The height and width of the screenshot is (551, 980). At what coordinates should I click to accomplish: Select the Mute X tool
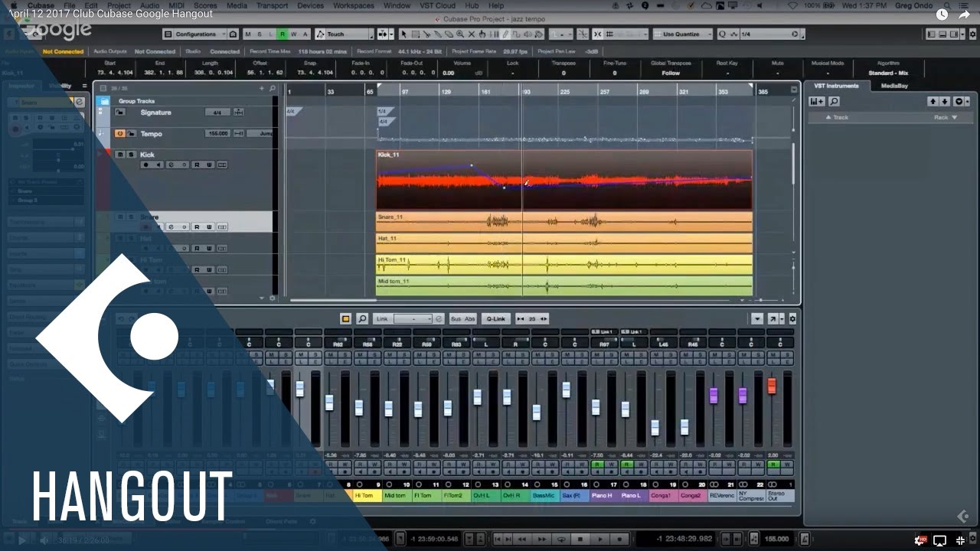472,34
